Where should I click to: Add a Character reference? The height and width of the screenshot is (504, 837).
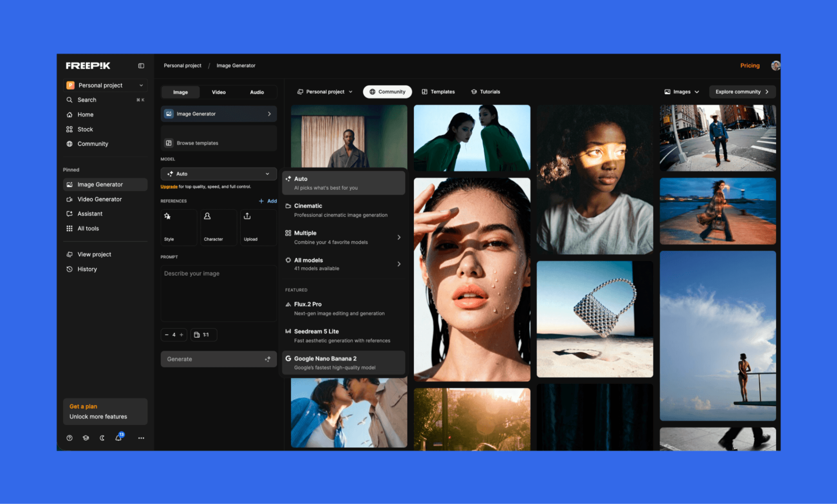click(218, 227)
